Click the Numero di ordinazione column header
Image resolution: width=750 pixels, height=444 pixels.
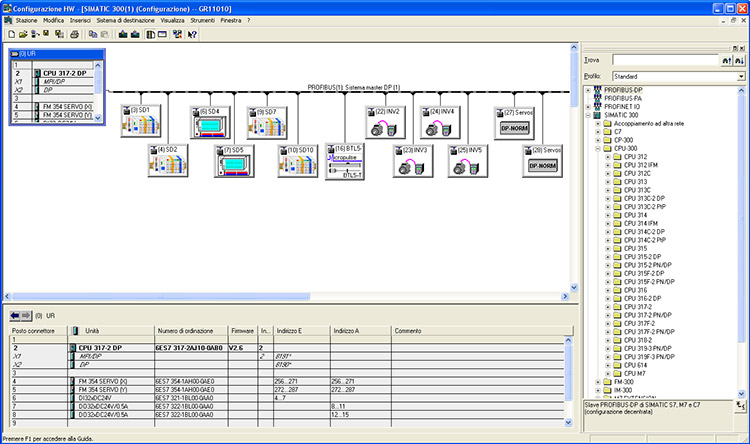(191, 331)
